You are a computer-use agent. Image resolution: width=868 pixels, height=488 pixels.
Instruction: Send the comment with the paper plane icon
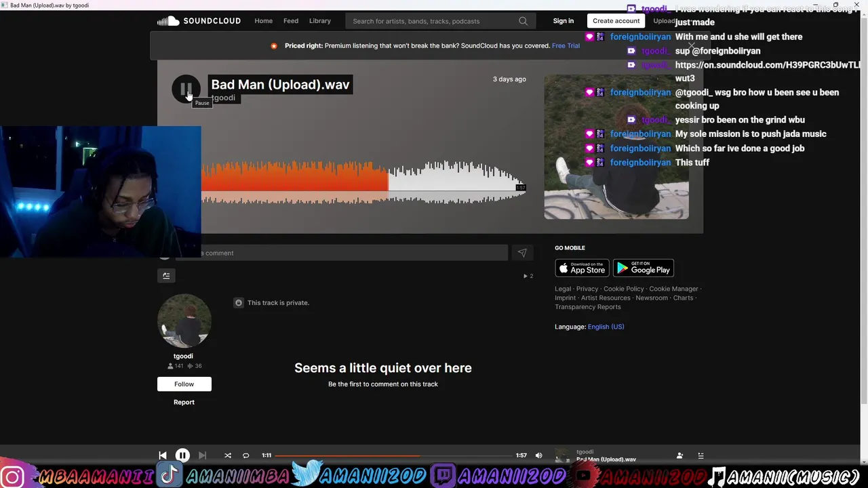pyautogui.click(x=522, y=253)
